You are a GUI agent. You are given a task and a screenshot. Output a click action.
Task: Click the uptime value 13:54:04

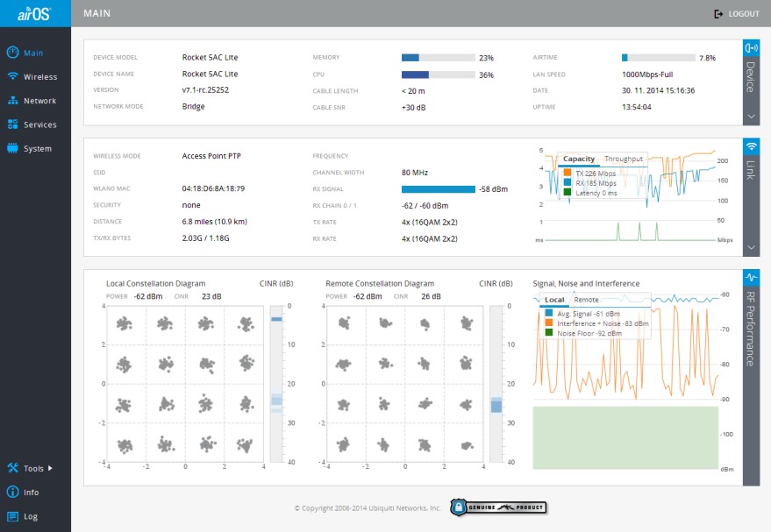(x=637, y=107)
